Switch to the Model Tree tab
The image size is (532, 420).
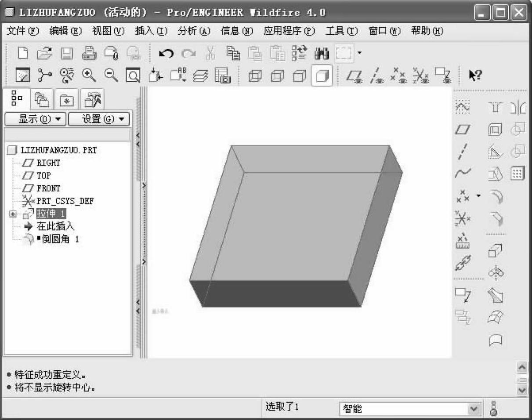coord(17,98)
